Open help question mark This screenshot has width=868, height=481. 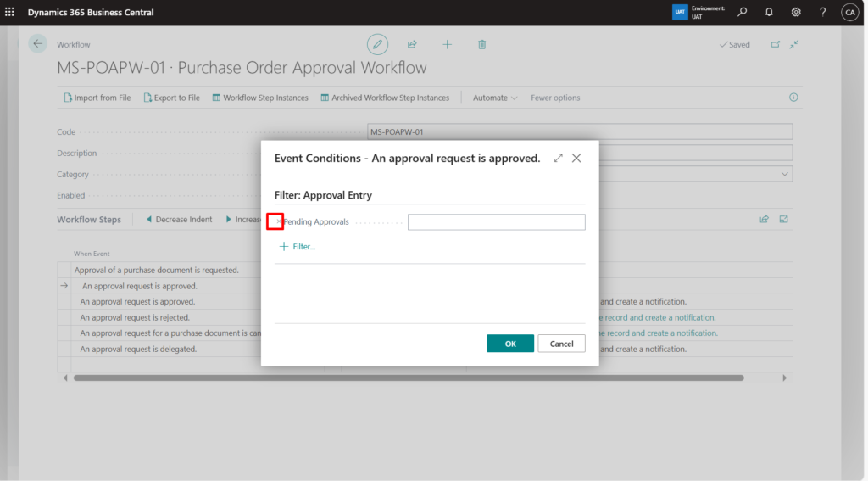(823, 12)
